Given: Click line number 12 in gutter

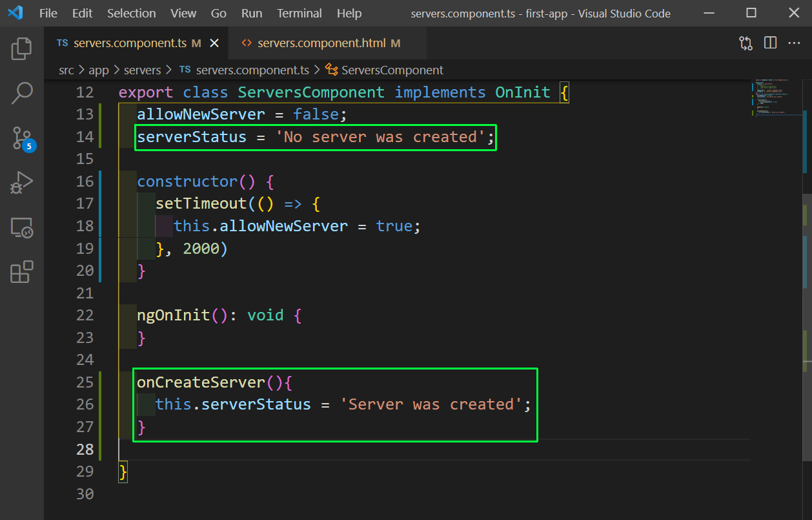Looking at the screenshot, I should tap(85, 92).
